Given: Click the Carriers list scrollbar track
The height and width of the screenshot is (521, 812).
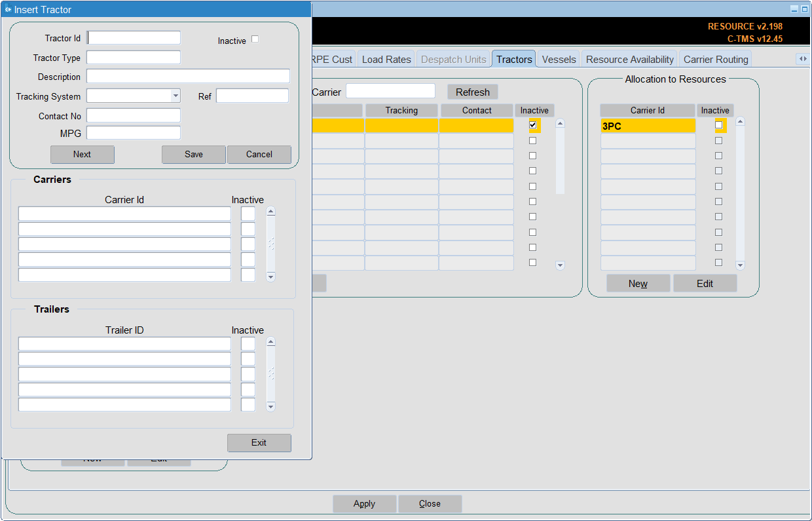Looking at the screenshot, I should coord(271,244).
